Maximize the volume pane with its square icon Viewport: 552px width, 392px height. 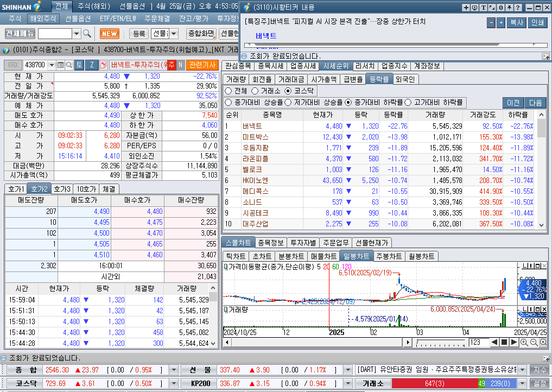(538, 309)
